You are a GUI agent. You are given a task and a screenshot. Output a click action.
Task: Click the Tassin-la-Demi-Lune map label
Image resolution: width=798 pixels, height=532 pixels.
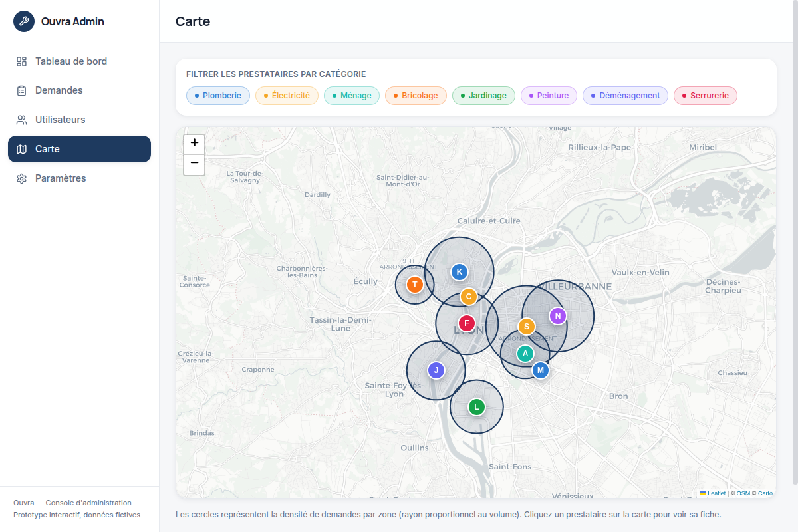340,324
